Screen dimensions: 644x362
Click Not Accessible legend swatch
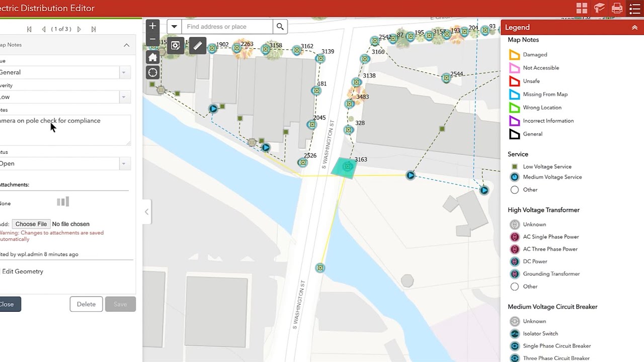coord(514,68)
